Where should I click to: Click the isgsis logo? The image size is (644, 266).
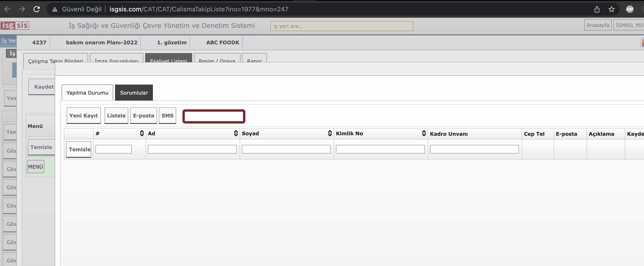pyautogui.click(x=15, y=25)
